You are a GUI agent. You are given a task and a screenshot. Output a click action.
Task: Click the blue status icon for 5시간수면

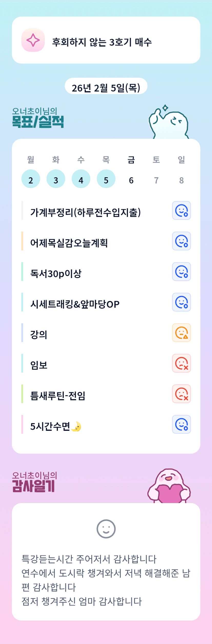181,424
